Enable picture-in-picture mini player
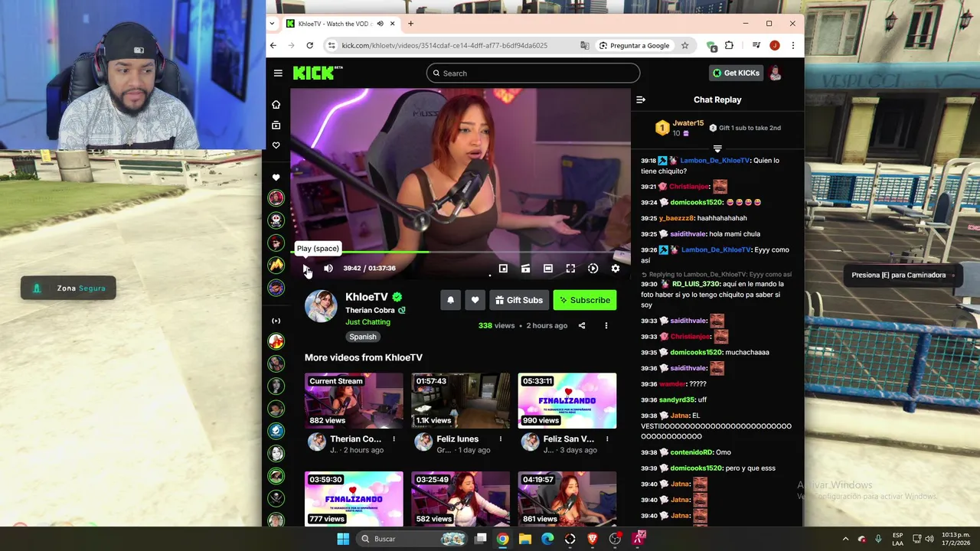The height and width of the screenshot is (551, 980). click(503, 269)
